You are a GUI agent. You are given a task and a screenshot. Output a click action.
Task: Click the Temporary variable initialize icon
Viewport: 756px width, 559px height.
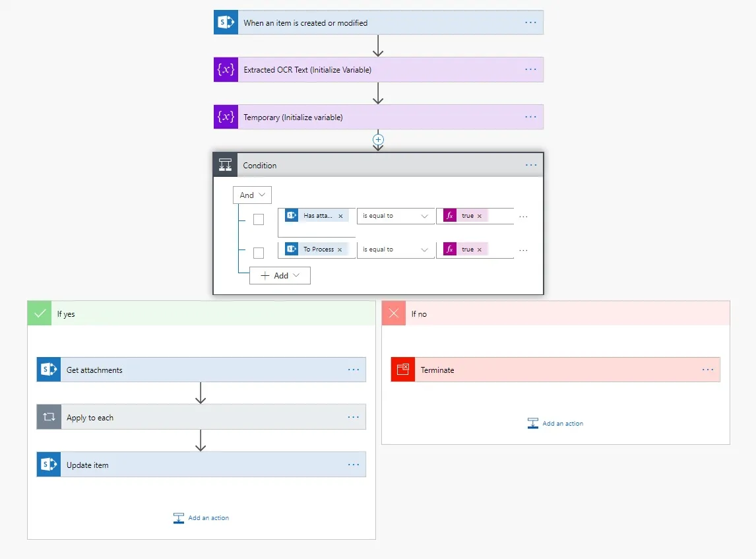click(x=225, y=117)
